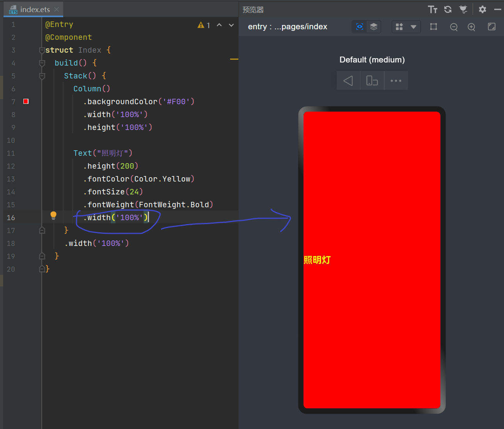Open Previewer settings gear

483,9
